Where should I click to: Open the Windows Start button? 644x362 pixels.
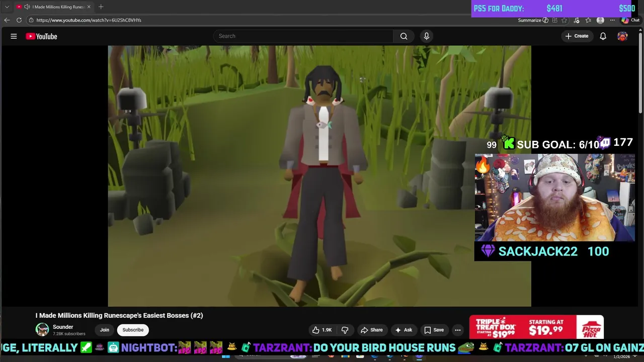(226, 356)
